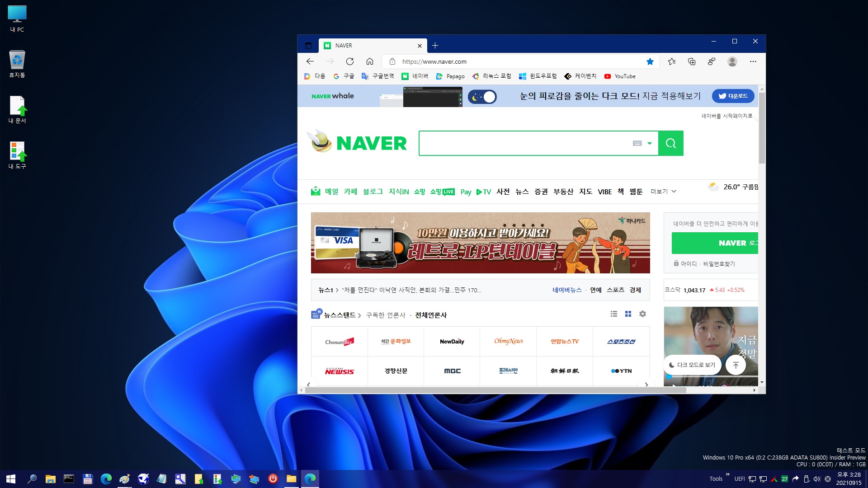Open 스포츠 link in headline bar
The height and width of the screenshot is (488, 868).
point(615,290)
